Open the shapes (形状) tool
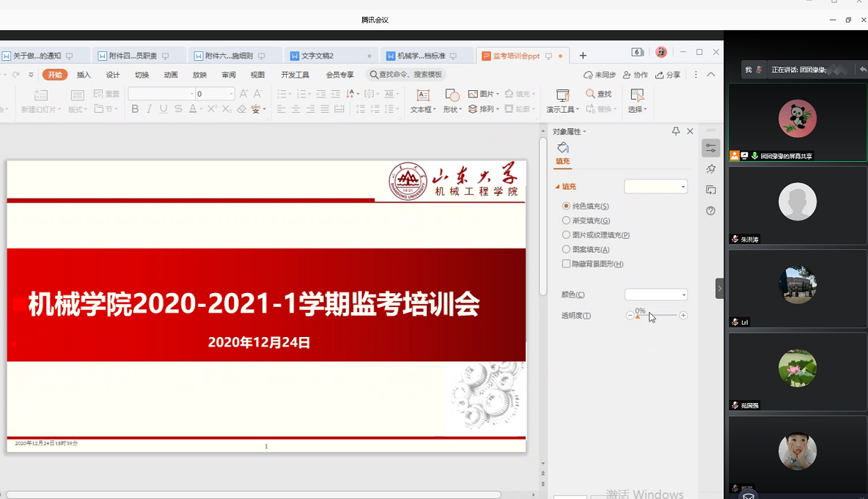 (x=452, y=96)
